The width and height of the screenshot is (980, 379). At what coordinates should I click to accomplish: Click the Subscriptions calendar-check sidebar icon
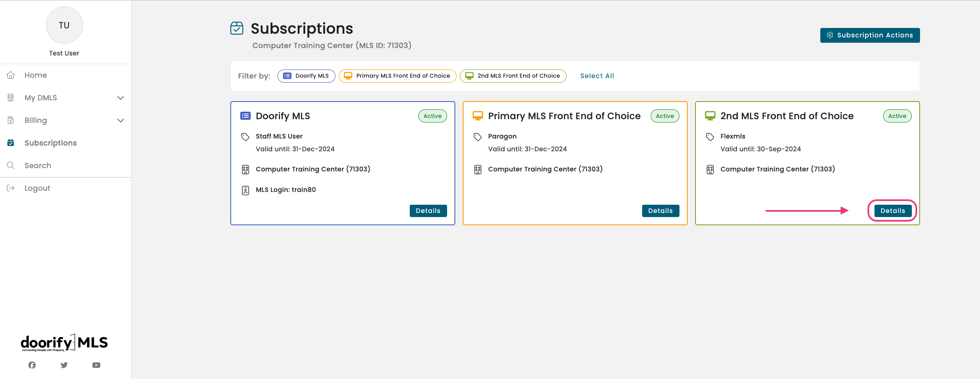click(x=11, y=143)
